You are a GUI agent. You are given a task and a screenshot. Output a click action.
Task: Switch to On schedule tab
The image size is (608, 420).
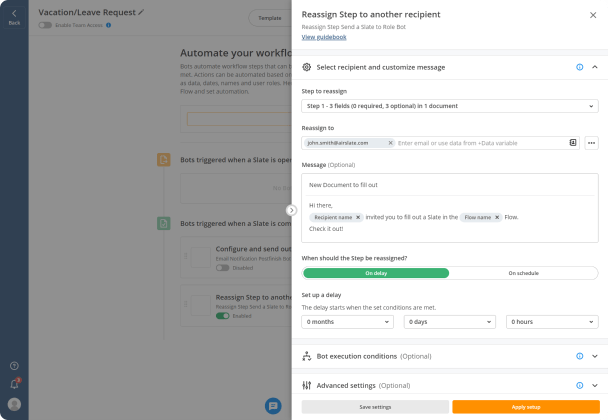(523, 273)
